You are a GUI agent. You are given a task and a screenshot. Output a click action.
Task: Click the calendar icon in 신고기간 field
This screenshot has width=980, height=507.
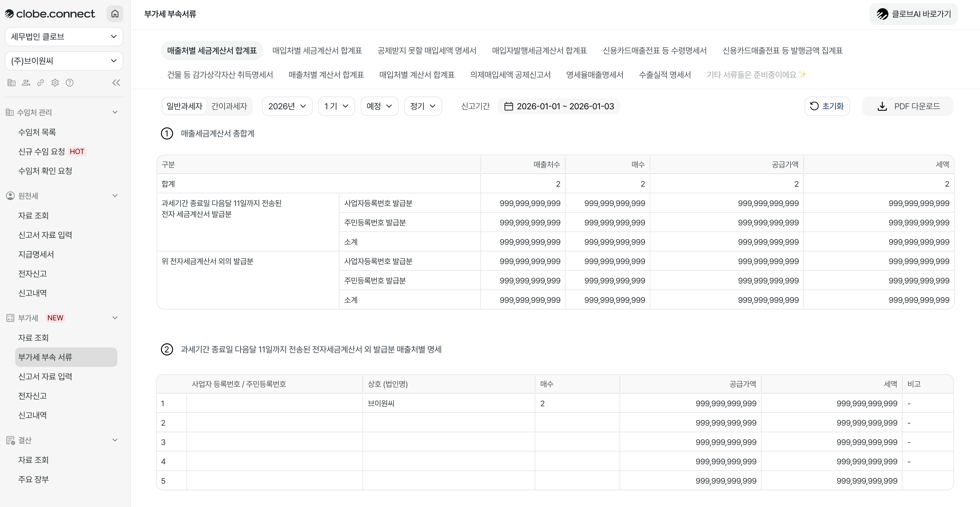[x=508, y=106]
